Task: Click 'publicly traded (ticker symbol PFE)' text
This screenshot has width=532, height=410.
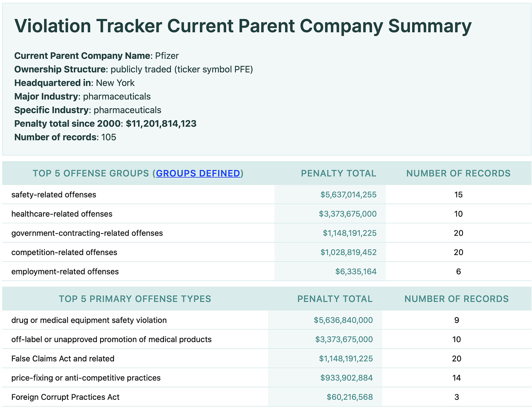Action: (182, 69)
